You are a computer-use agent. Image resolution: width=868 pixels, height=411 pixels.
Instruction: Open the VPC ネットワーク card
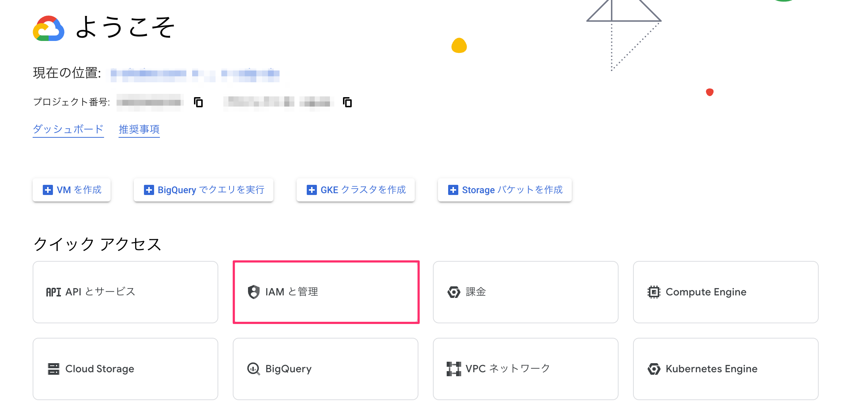(x=526, y=369)
